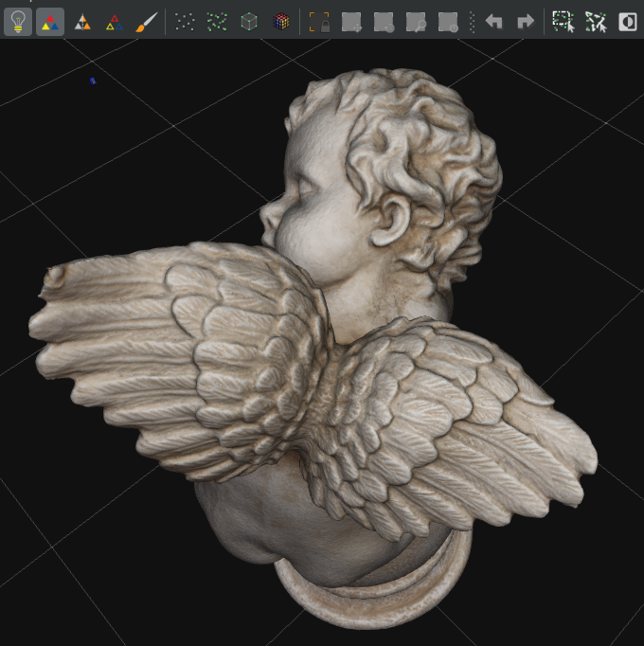Image resolution: width=644 pixels, height=646 pixels.
Task: Toggle the wireframe bounding box cube
Action: [x=249, y=22]
